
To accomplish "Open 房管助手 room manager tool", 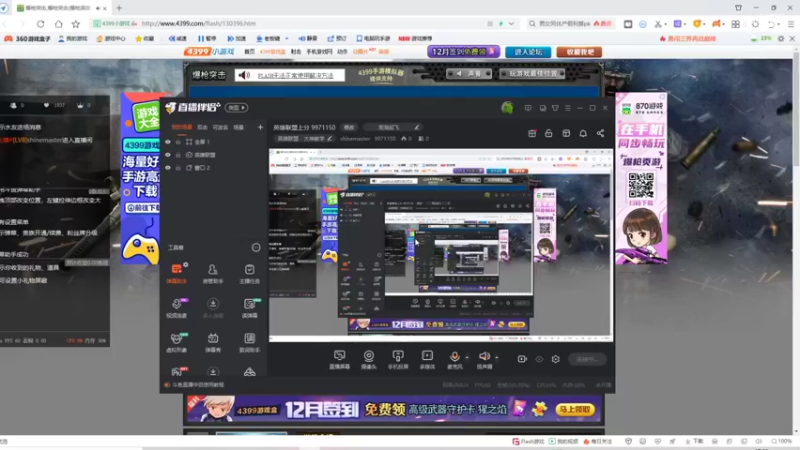I will pos(213,273).
